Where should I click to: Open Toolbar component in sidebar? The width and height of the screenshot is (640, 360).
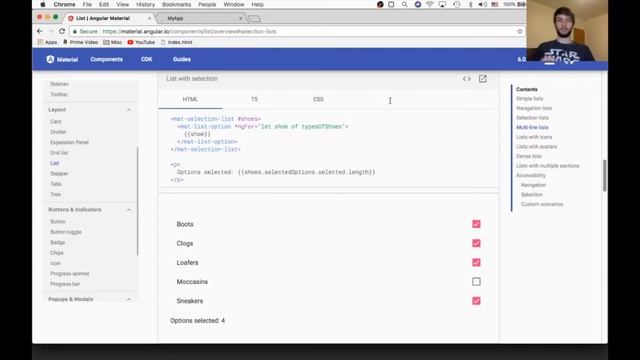coord(59,94)
